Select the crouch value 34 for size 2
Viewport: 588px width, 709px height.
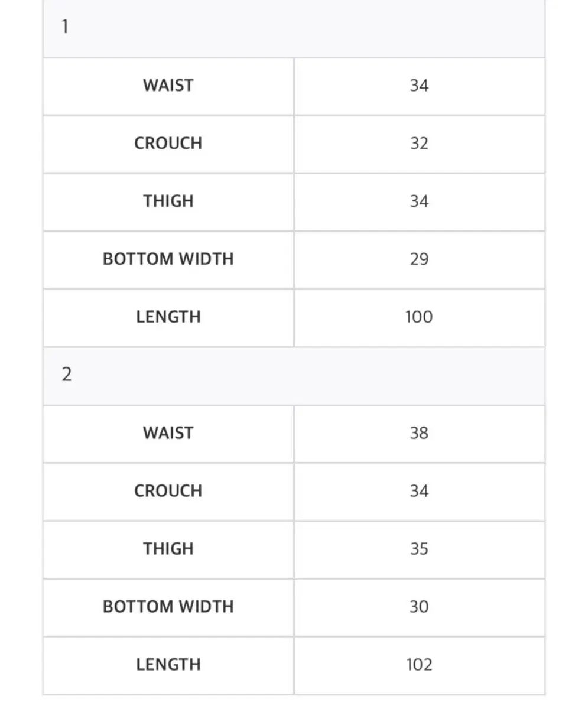(419, 490)
